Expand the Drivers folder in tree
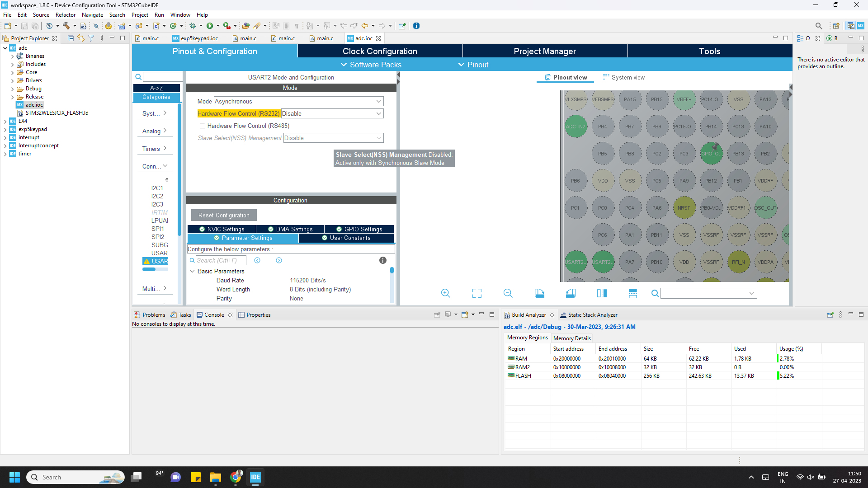 (12, 80)
